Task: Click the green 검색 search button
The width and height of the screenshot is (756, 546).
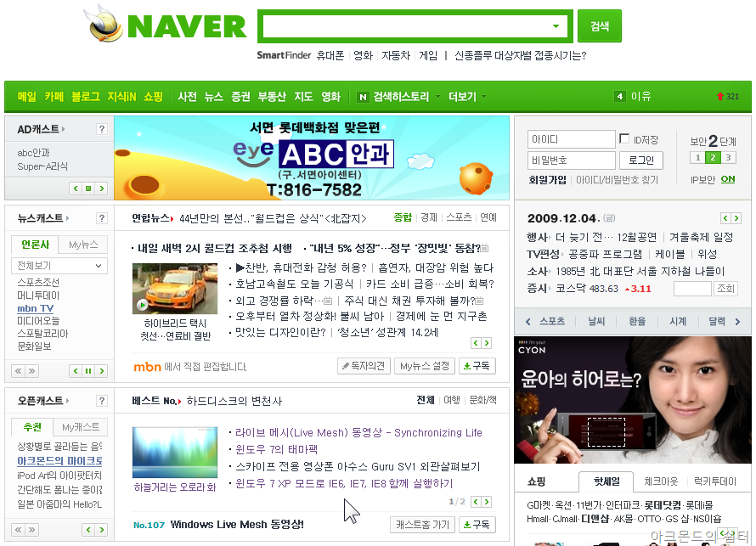Action: 600,26
